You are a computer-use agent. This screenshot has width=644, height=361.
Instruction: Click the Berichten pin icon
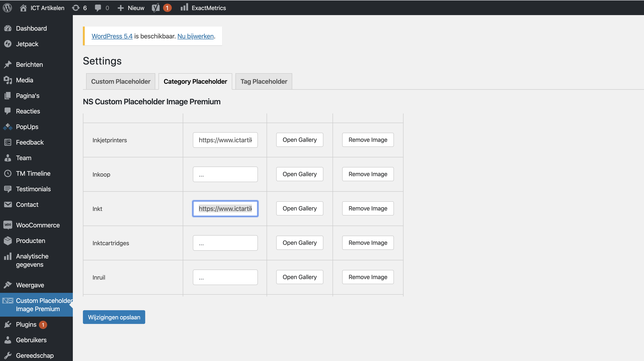pyautogui.click(x=8, y=65)
